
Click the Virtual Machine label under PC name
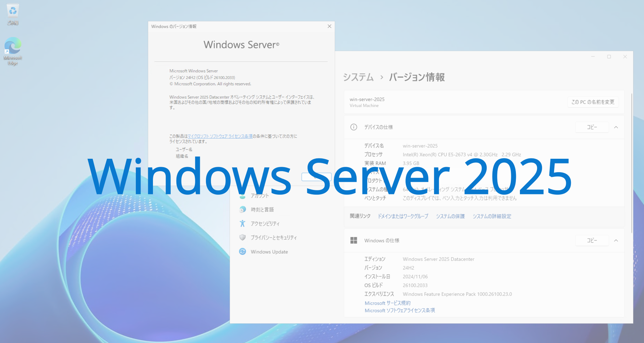pos(364,105)
